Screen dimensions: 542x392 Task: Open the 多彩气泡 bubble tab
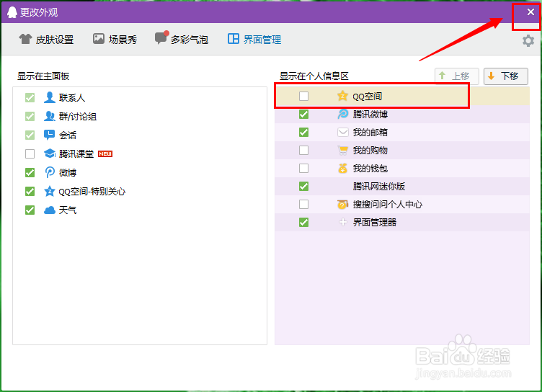click(x=182, y=39)
